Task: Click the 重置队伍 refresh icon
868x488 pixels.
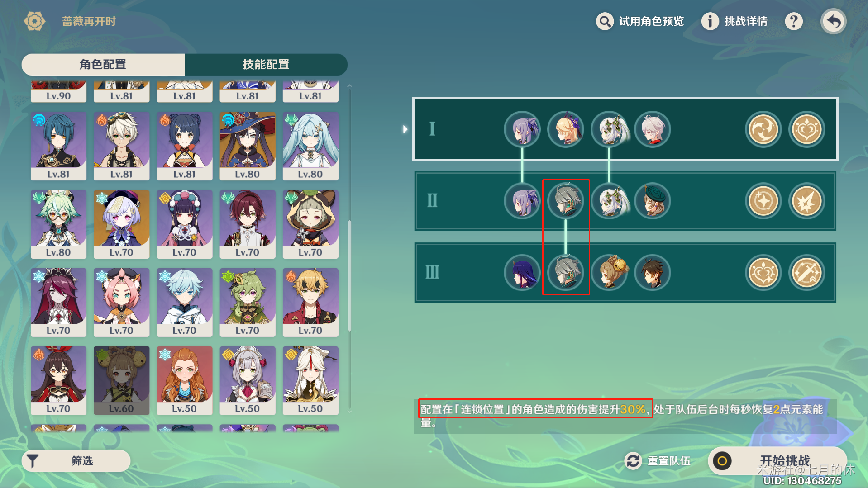Action: [x=633, y=461]
